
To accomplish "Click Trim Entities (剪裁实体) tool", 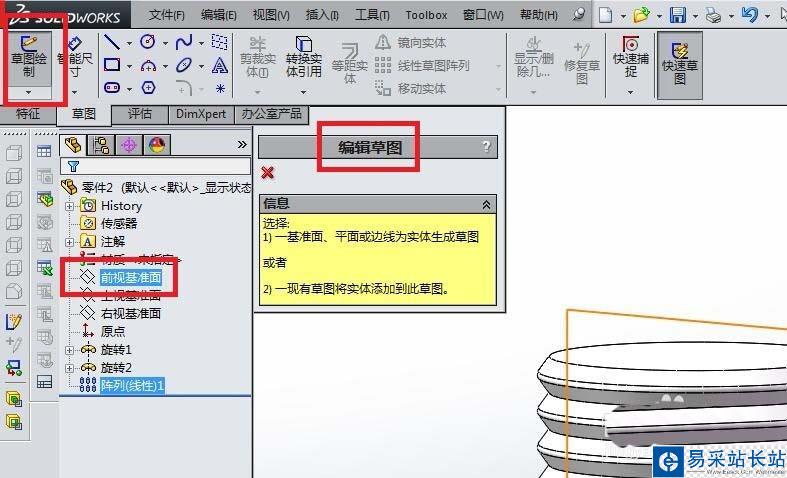I will click(x=257, y=57).
